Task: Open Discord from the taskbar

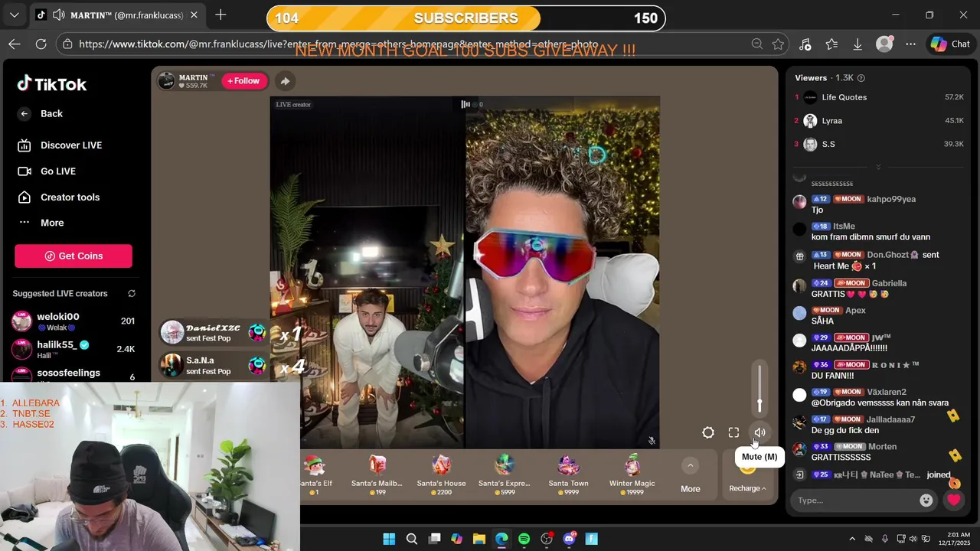Action: (569, 539)
